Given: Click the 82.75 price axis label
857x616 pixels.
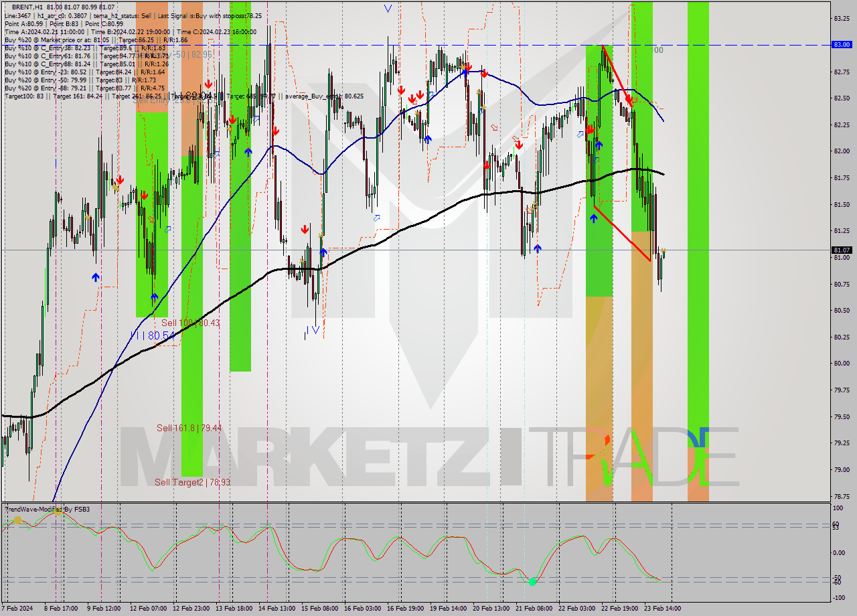Looking at the screenshot, I should click(842, 72).
